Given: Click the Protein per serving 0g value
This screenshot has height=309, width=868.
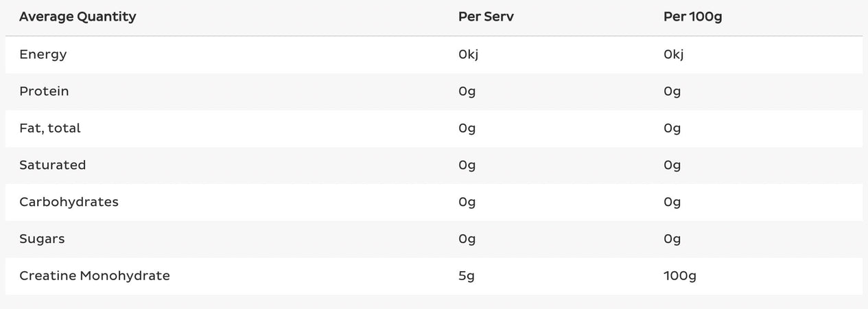Looking at the screenshot, I should click(467, 91).
